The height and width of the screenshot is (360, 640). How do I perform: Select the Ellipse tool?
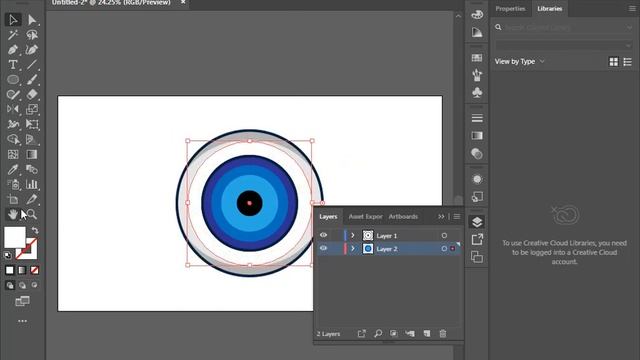coord(13,80)
